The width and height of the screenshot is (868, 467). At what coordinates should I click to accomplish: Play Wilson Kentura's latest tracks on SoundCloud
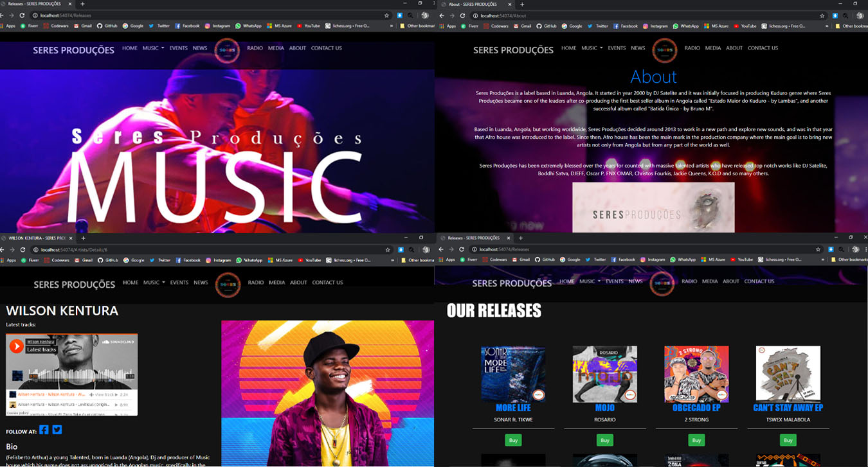click(x=17, y=346)
